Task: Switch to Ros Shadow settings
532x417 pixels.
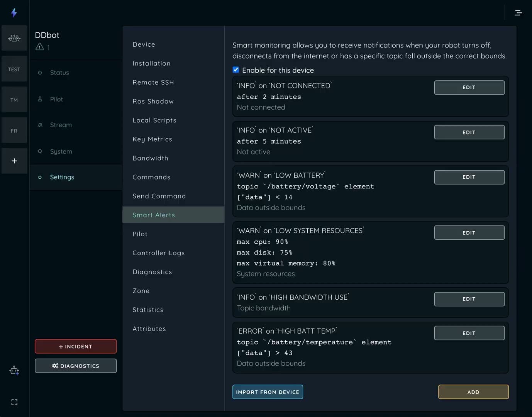Action: point(173,101)
